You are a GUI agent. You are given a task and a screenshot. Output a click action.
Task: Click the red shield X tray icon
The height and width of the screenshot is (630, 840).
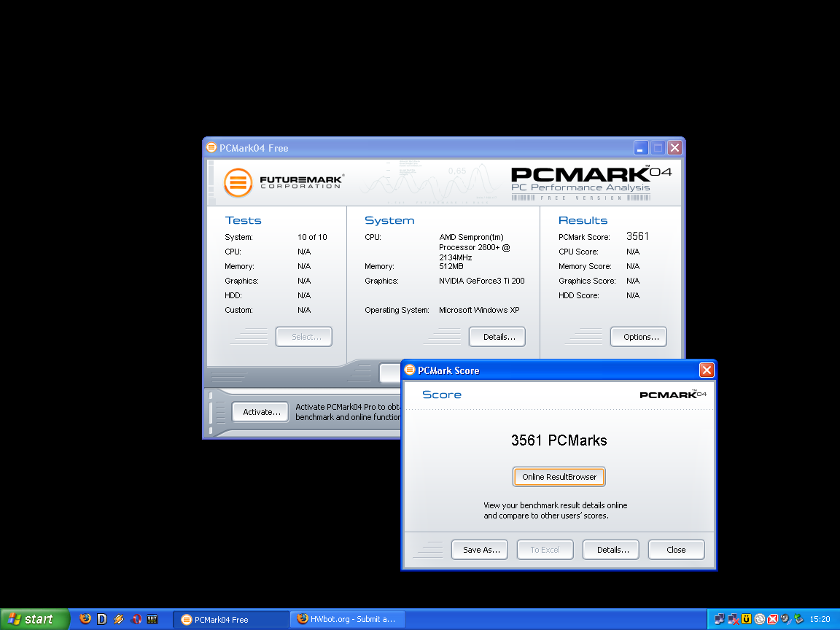772,619
